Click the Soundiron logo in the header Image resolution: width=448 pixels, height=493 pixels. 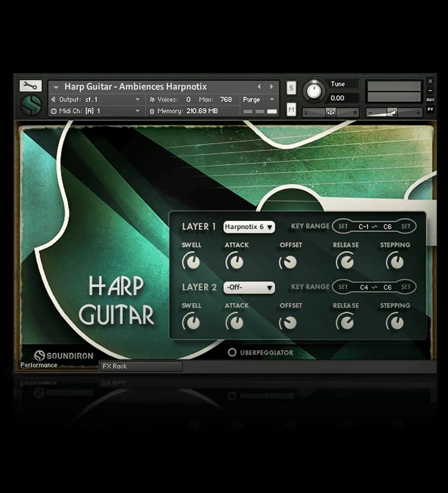[x=30, y=105]
